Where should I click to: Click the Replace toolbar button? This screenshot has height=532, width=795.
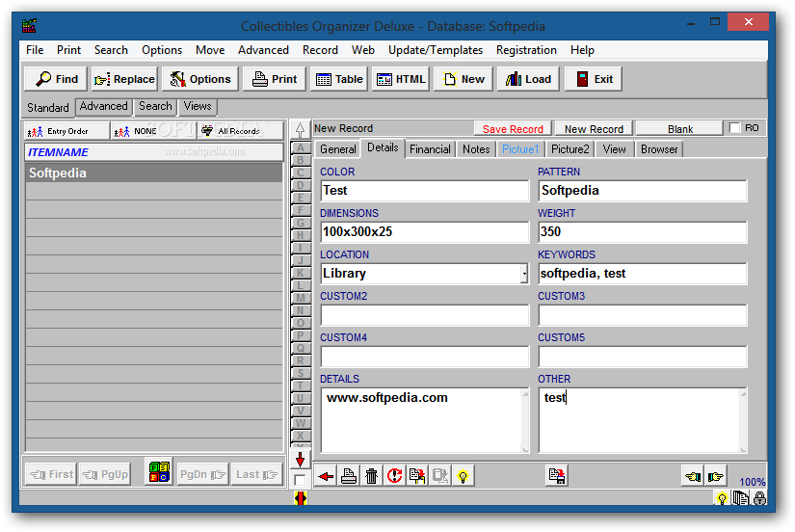[x=124, y=79]
